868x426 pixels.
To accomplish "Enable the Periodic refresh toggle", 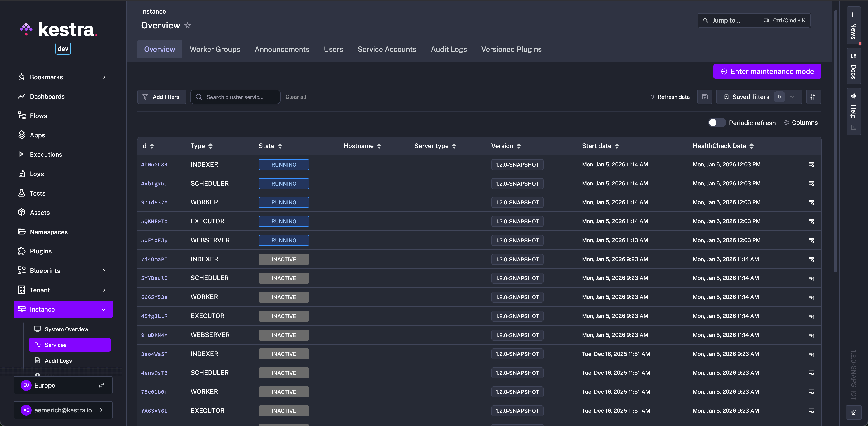I will 716,123.
